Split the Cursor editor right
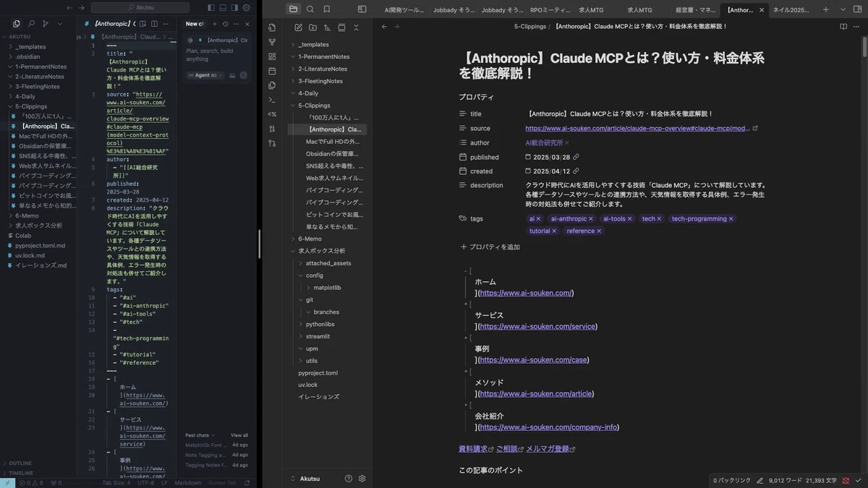The height and width of the screenshot is (488, 868). [x=155, y=24]
